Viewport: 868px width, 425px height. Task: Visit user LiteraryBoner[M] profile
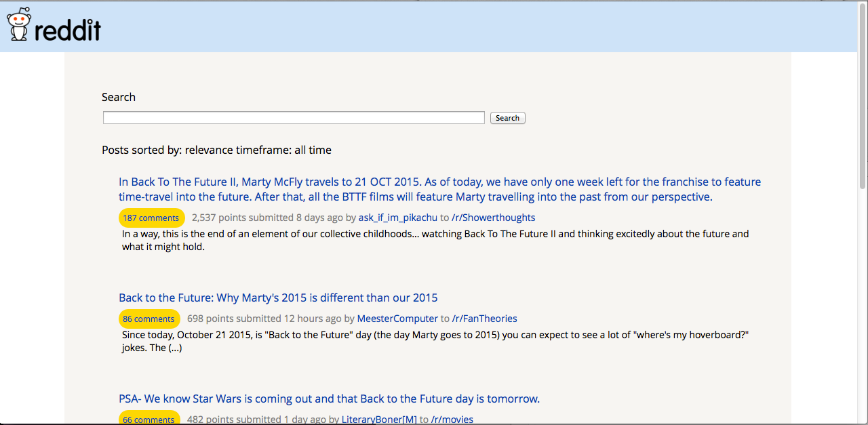379,420
